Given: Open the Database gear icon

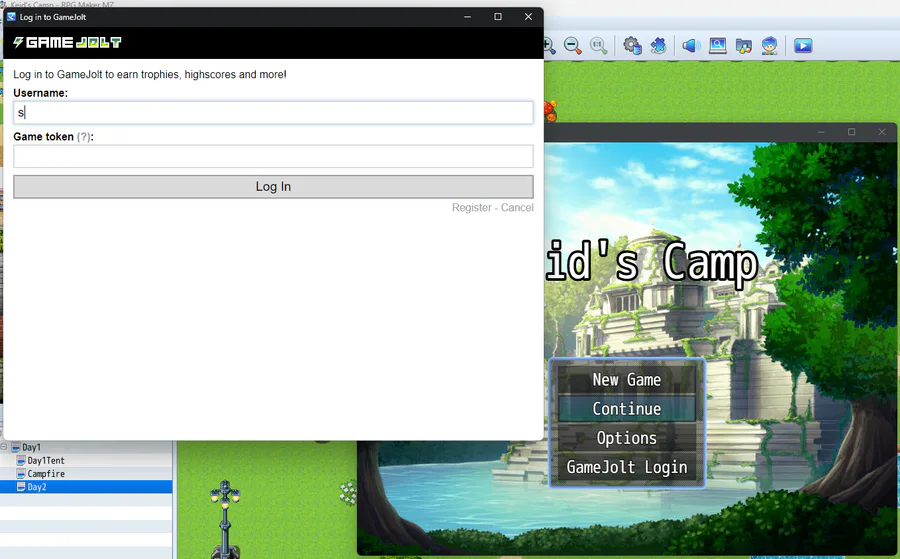Looking at the screenshot, I should (633, 46).
